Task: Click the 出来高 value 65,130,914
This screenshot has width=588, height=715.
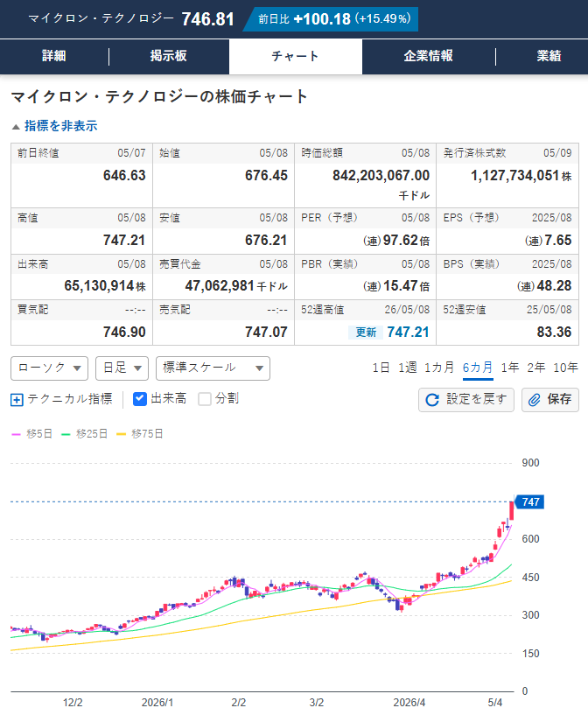Action: (x=99, y=286)
